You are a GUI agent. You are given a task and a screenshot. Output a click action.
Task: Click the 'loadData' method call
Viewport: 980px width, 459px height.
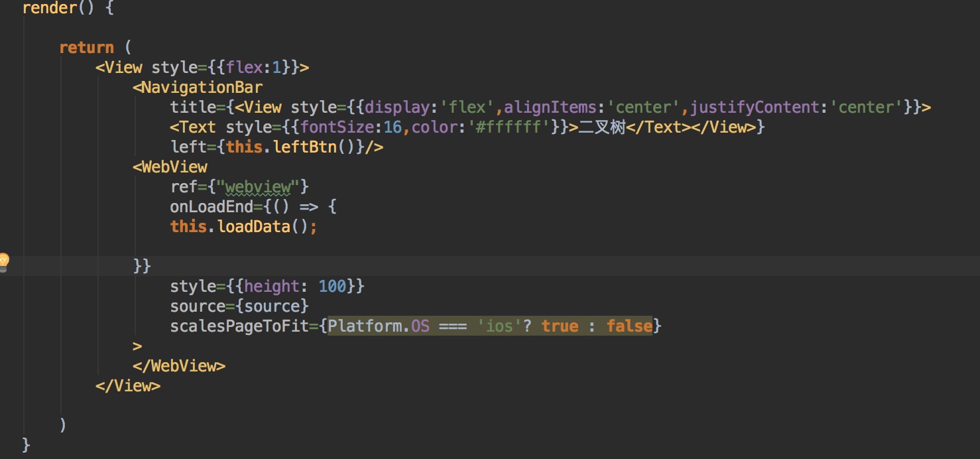coord(253,227)
